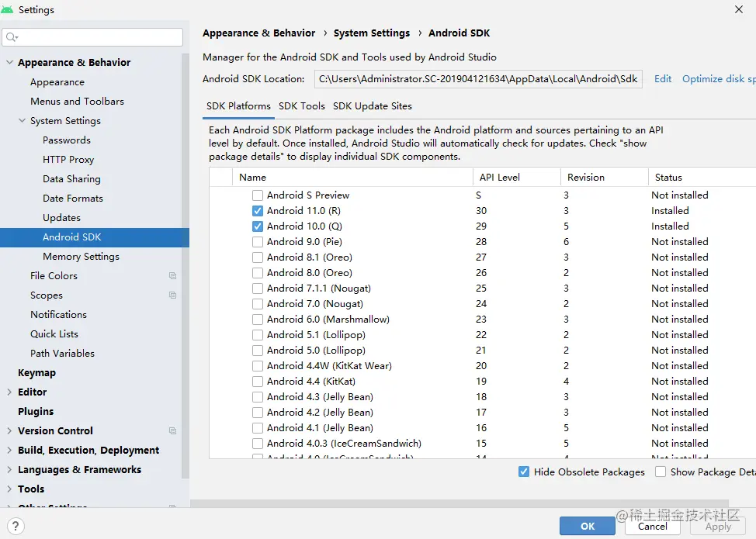Click the per-project icon next to File Colors
Image resolution: width=756 pixels, height=539 pixels.
pos(172,275)
